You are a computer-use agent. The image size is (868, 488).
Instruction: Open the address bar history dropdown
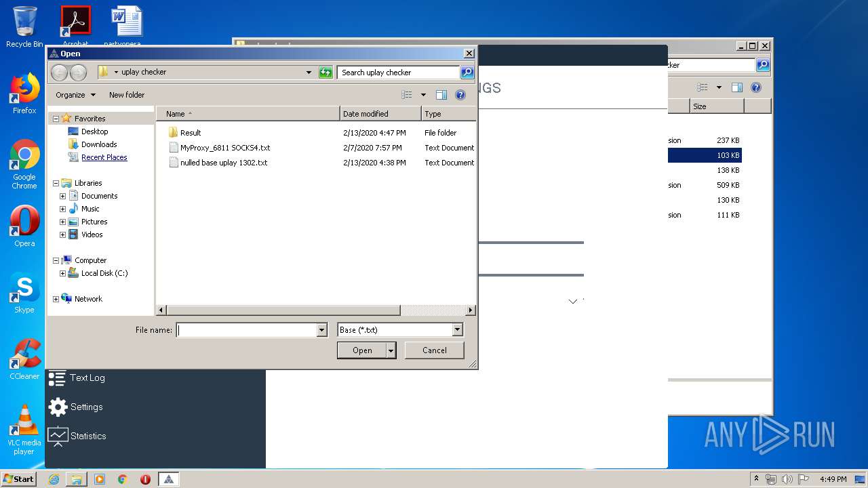(309, 73)
